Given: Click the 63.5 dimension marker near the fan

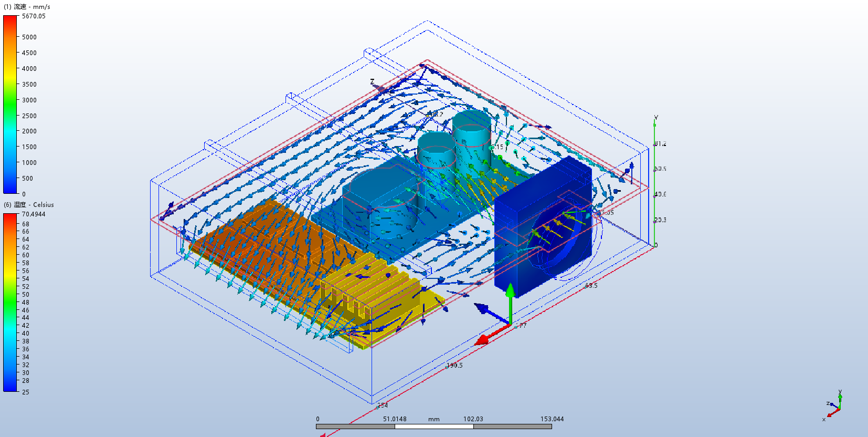Looking at the screenshot, I should (x=591, y=286).
